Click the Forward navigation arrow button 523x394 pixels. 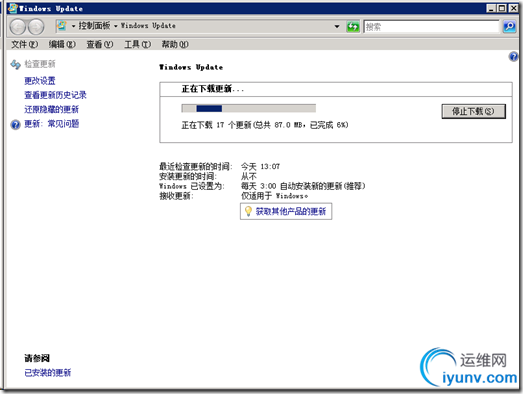click(36, 27)
